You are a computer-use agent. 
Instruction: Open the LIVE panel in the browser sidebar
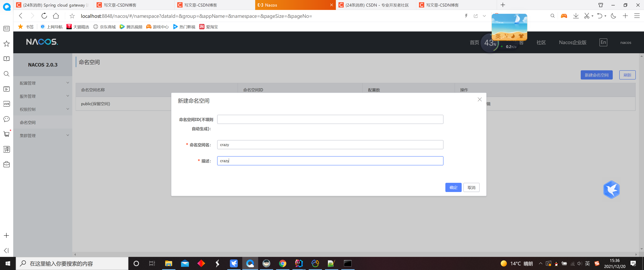(6, 104)
